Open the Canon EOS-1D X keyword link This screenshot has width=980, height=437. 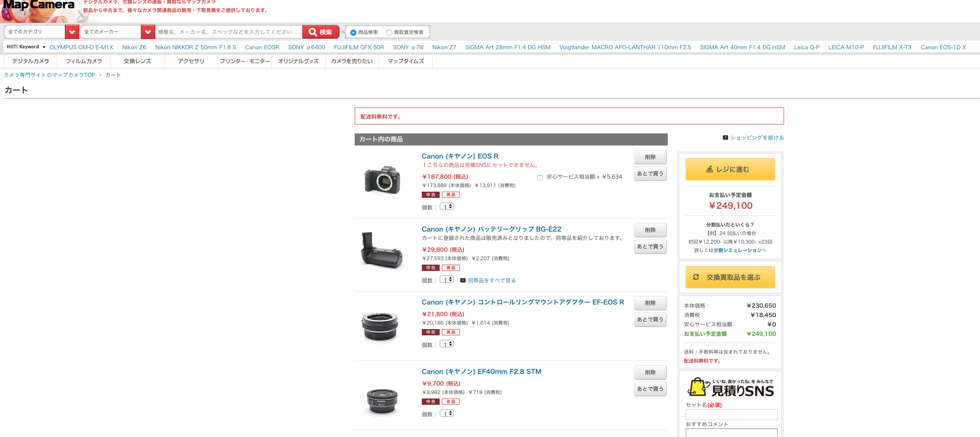[943, 47]
